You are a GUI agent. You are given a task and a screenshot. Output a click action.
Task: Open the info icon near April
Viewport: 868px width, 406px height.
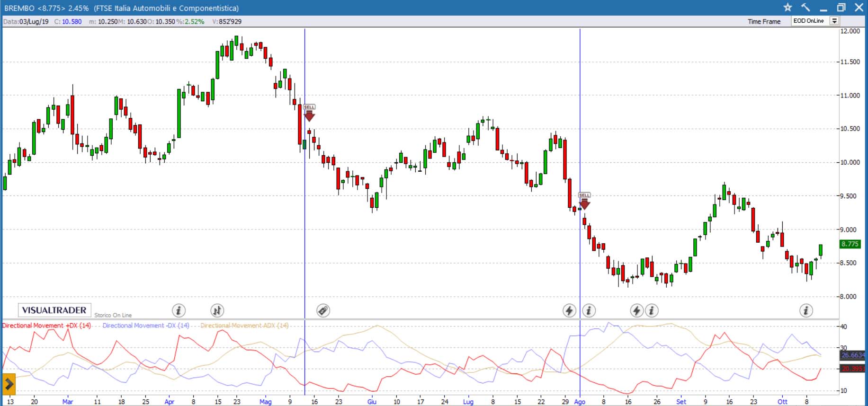pos(179,310)
